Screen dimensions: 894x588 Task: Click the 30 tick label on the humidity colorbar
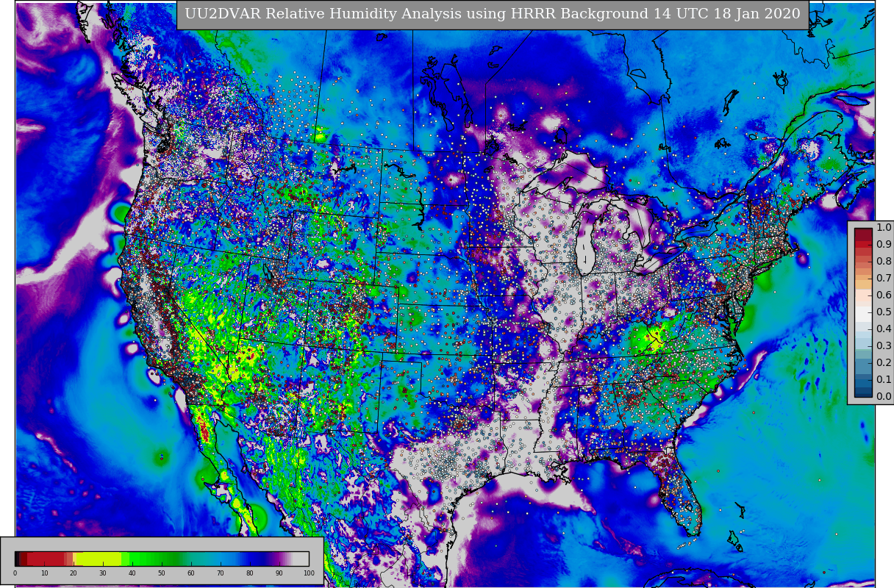pos(103,573)
